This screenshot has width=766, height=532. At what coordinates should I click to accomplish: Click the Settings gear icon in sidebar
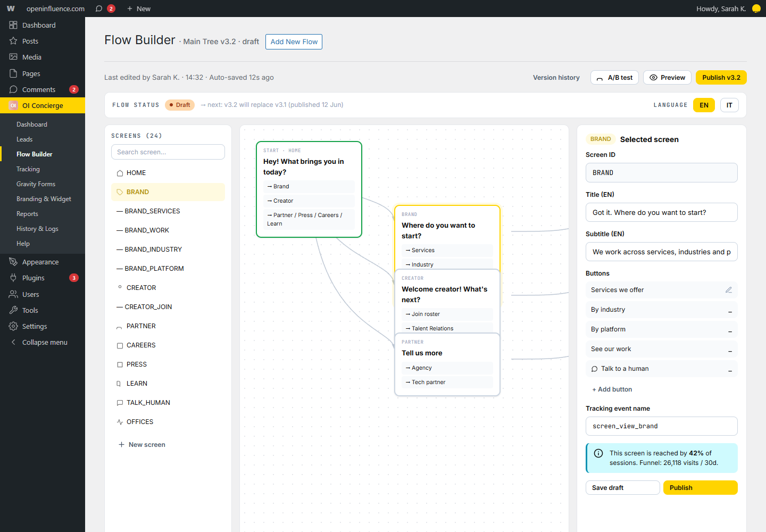13,326
